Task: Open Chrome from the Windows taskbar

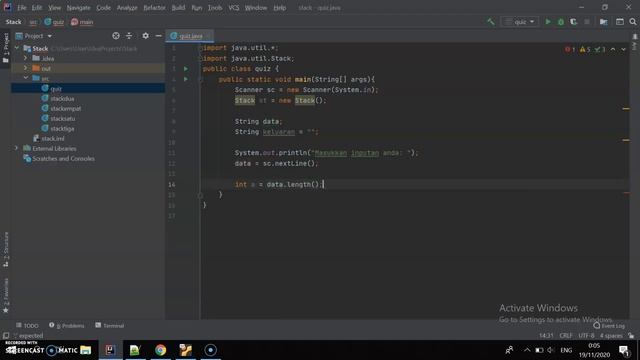Action: [x=160, y=350]
